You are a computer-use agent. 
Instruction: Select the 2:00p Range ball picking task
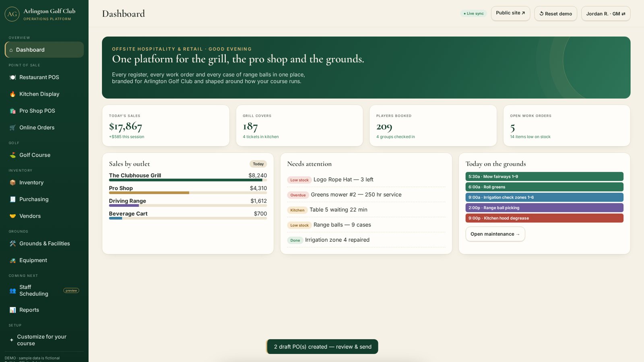pyautogui.click(x=544, y=208)
